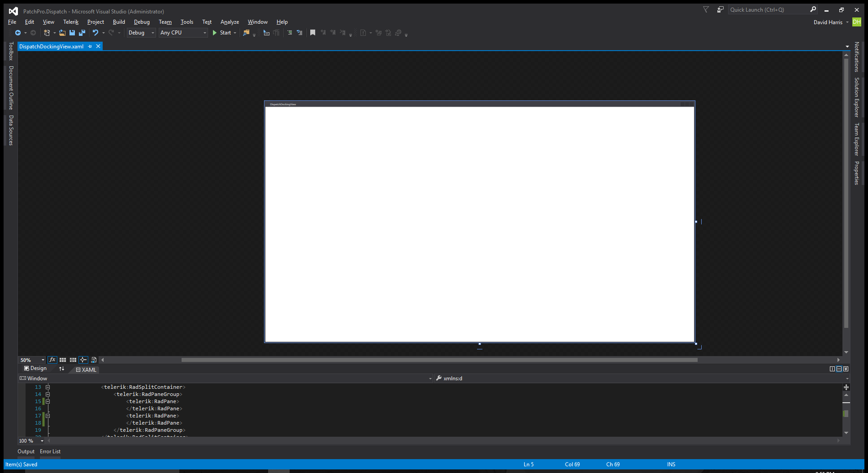Click the Undo arrow icon
Screen dimensions: 868x473
tap(95, 33)
